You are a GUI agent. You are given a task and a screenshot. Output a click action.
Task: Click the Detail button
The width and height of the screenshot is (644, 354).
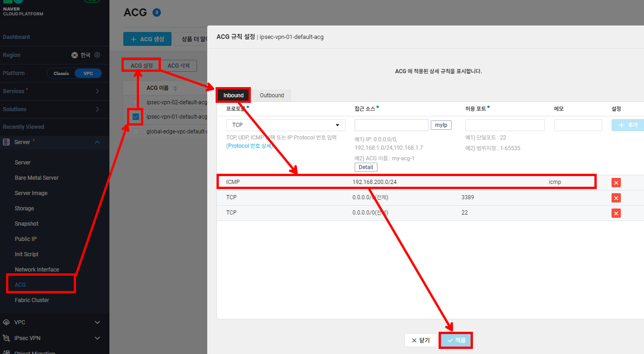coord(366,167)
